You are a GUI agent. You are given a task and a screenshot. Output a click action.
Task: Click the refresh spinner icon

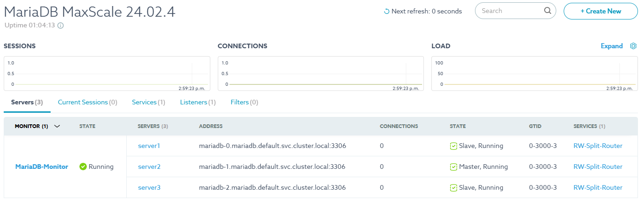(x=387, y=11)
